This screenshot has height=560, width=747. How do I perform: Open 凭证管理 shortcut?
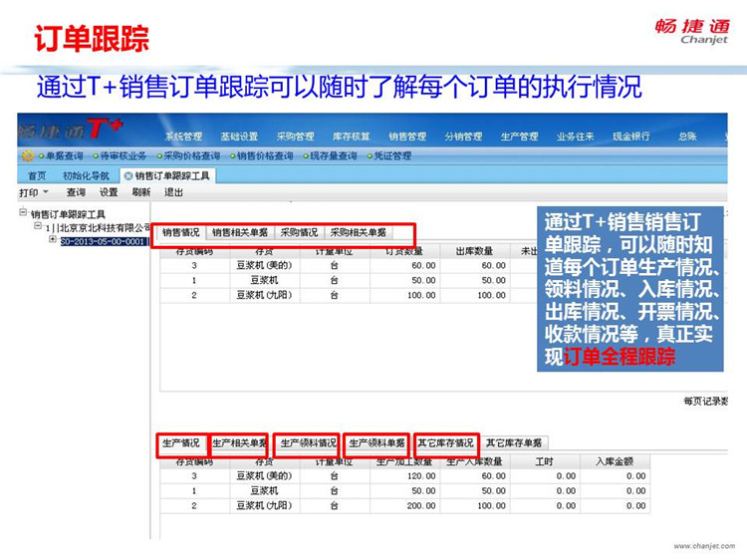point(389,155)
